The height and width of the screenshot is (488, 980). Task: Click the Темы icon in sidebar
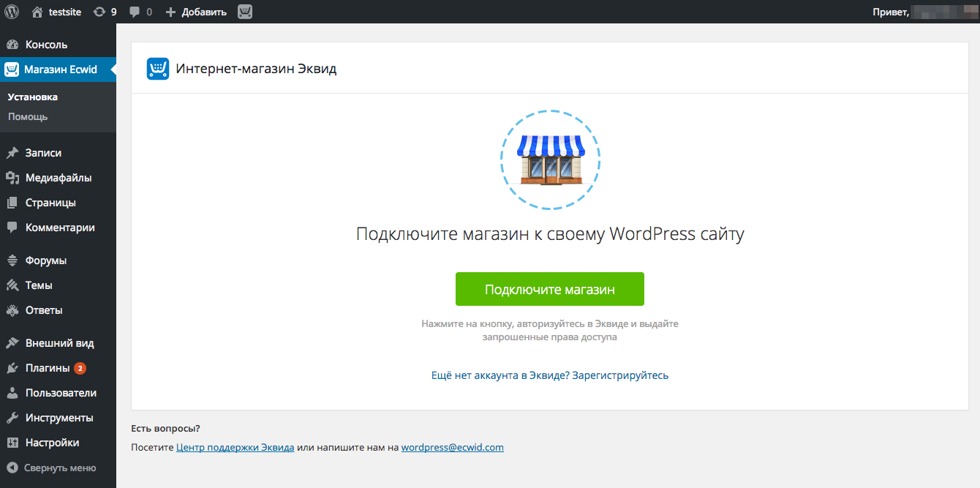[x=12, y=285]
